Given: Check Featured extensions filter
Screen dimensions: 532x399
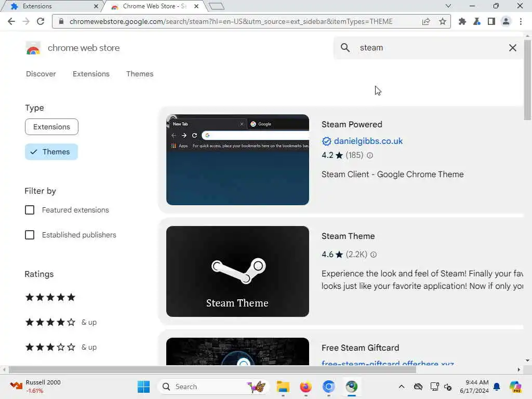Looking at the screenshot, I should point(30,210).
